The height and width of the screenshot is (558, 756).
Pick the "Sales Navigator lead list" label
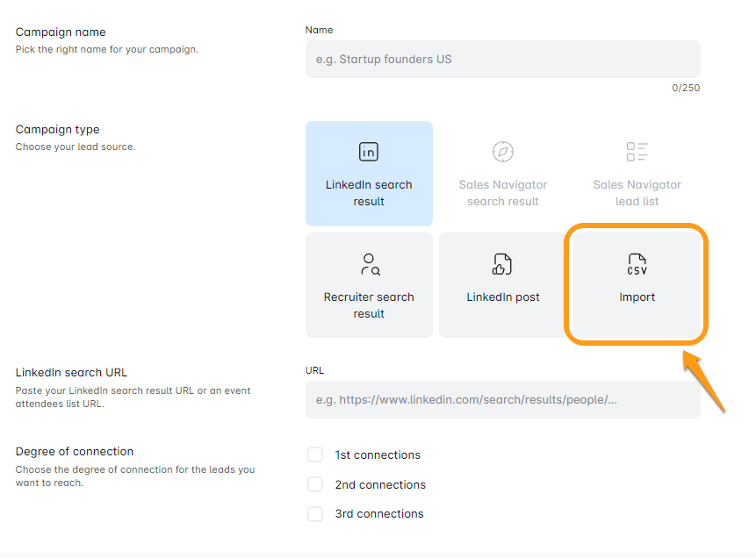point(637,193)
